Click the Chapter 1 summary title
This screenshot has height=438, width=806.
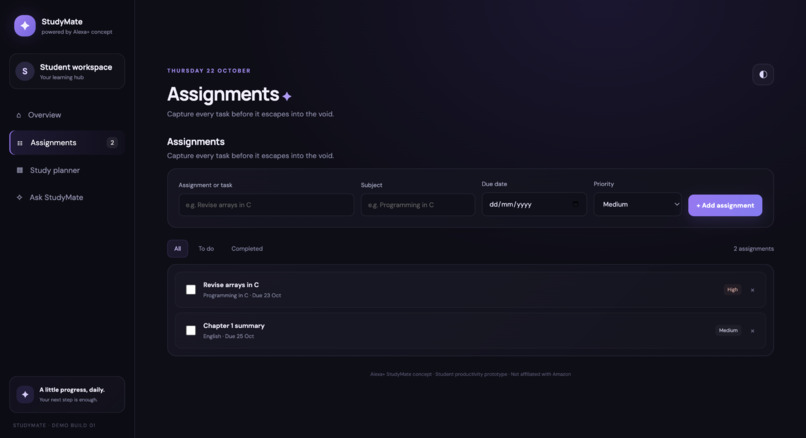tap(234, 326)
